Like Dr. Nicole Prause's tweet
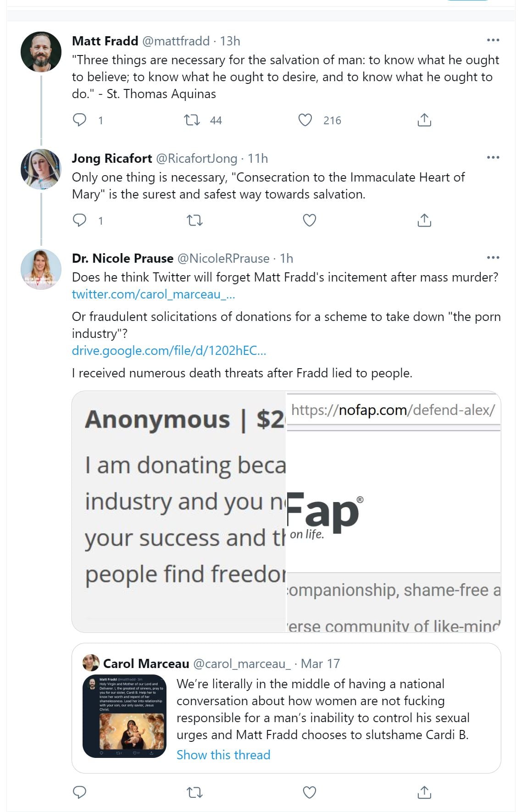The image size is (521, 812). [x=310, y=792]
